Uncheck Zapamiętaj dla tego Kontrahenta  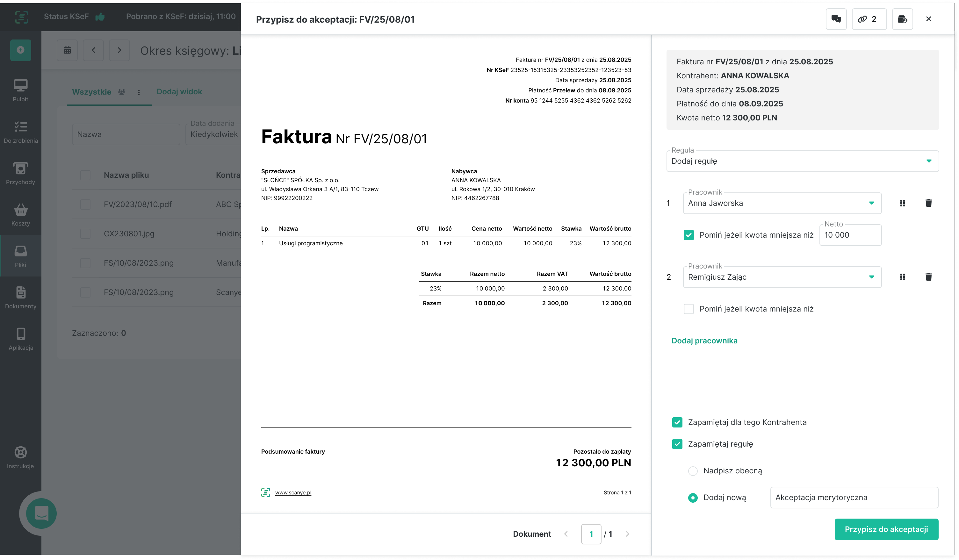point(677,422)
